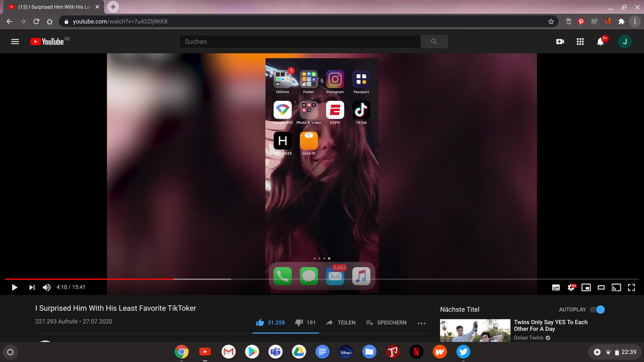Open the YouTube apps grid
The width and height of the screenshot is (644, 362).
tap(580, 41)
